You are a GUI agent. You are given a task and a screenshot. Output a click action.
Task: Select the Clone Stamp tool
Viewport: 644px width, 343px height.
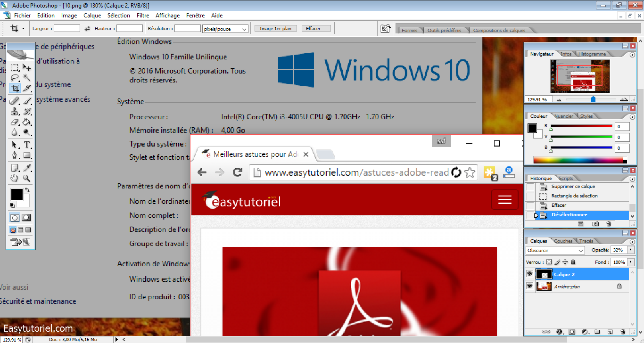tap(15, 112)
